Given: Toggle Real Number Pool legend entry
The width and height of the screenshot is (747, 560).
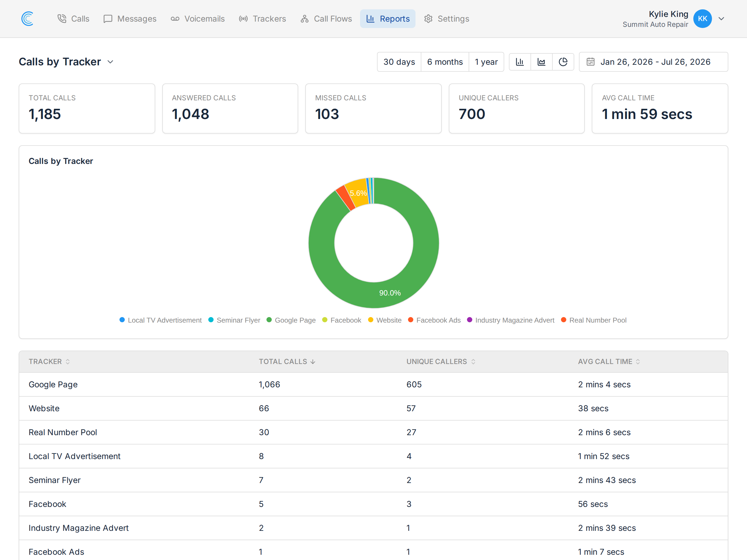Looking at the screenshot, I should tap(594, 320).
